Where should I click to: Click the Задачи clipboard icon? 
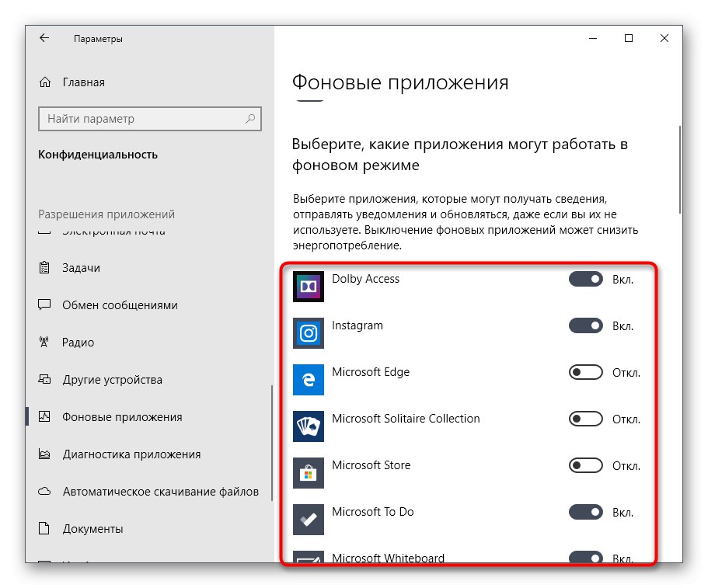(x=44, y=268)
